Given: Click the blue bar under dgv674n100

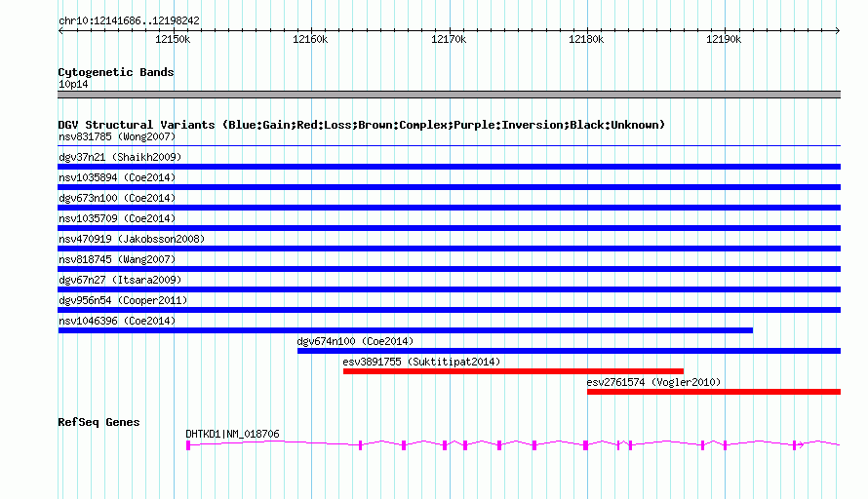Looking at the screenshot, I should coord(569,351).
